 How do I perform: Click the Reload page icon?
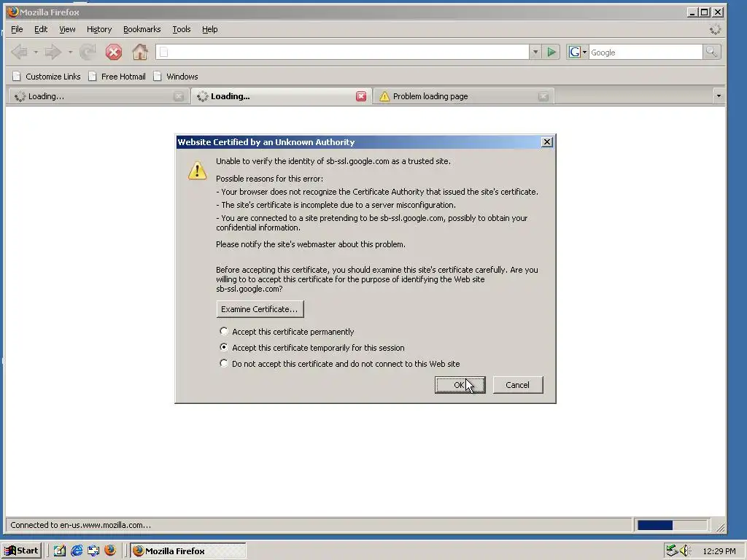88,52
